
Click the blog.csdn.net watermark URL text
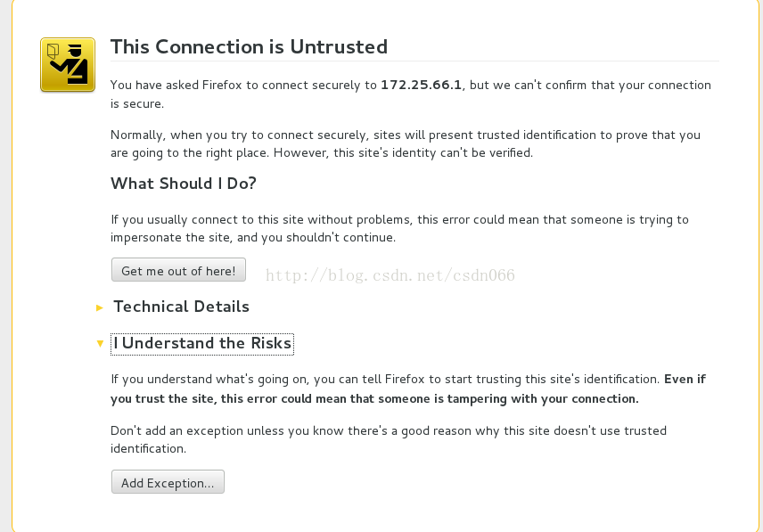(390, 275)
